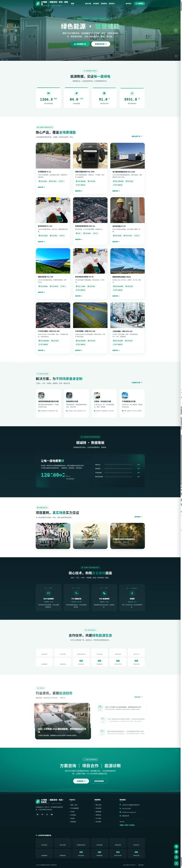Click the BMS 电池管理 icon

(48, 593)
